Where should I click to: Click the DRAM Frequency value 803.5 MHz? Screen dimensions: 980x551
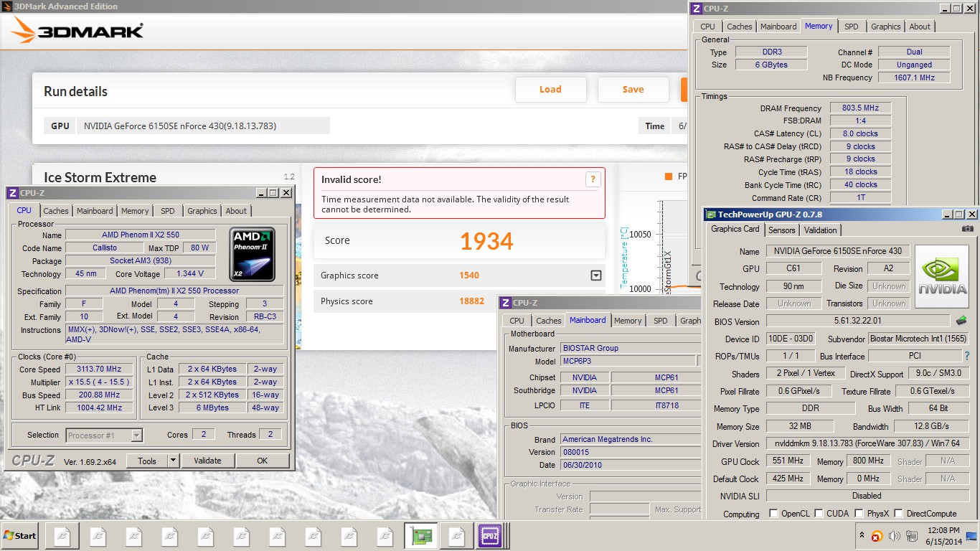(x=860, y=108)
